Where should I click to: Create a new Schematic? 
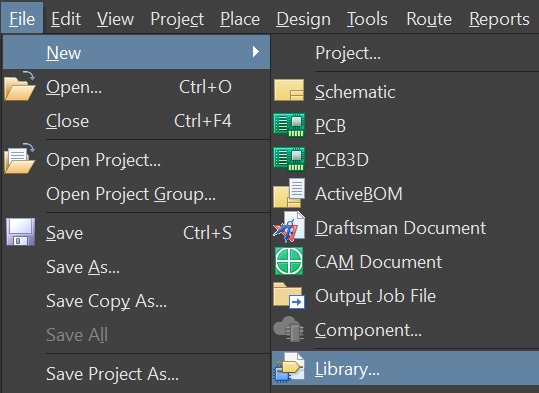[405, 91]
